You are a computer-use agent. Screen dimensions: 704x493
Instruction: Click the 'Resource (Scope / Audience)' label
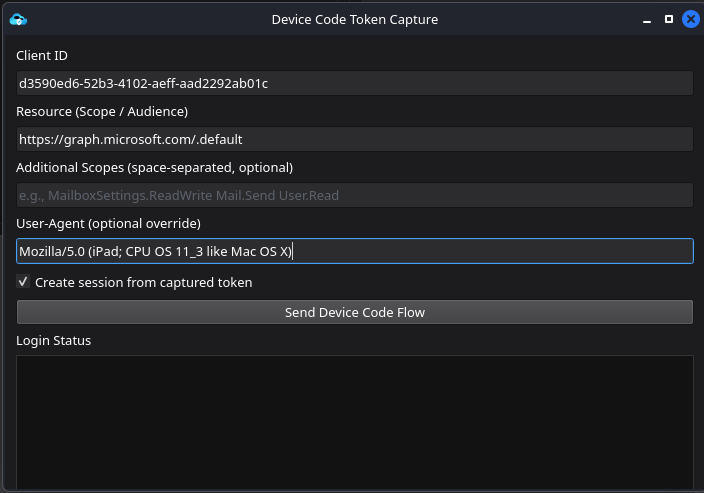102,112
